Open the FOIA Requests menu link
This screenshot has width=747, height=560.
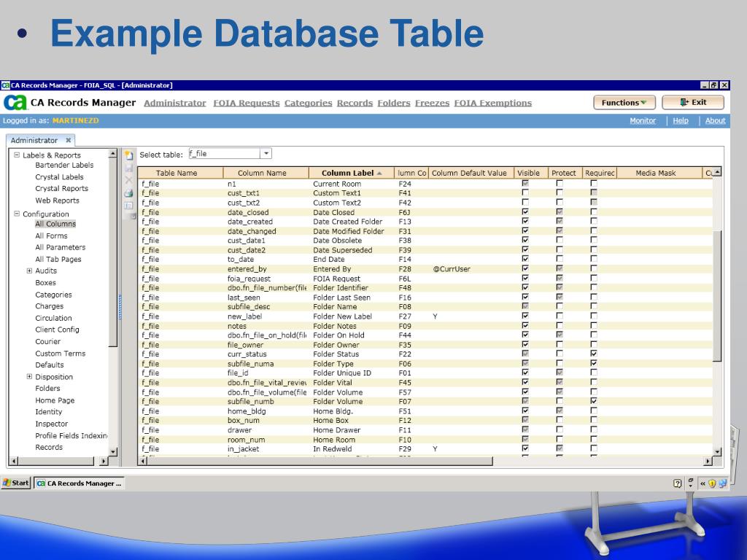tap(247, 103)
